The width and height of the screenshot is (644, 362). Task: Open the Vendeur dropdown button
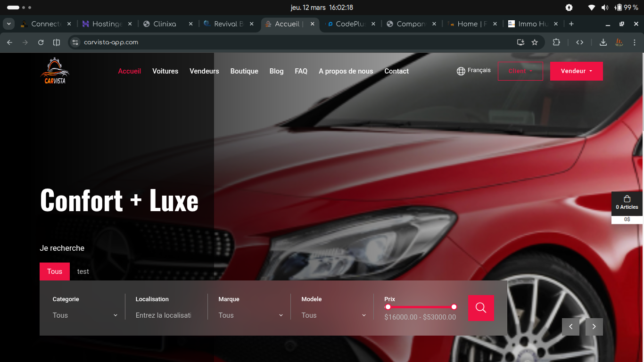pos(576,71)
